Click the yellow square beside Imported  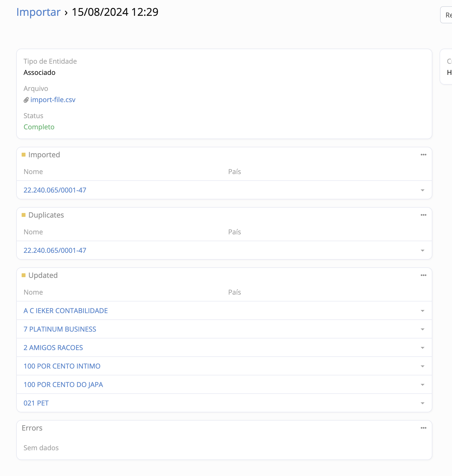click(x=24, y=155)
